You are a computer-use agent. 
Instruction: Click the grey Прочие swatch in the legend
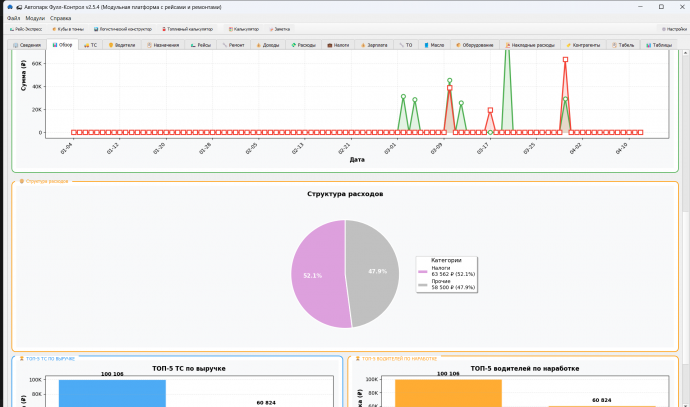[x=422, y=285]
